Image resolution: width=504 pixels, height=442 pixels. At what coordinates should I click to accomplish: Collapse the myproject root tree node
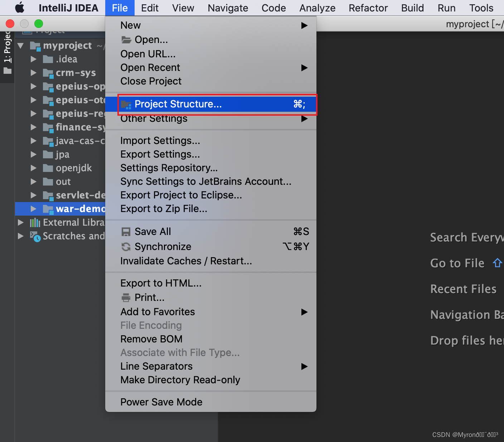click(x=21, y=46)
